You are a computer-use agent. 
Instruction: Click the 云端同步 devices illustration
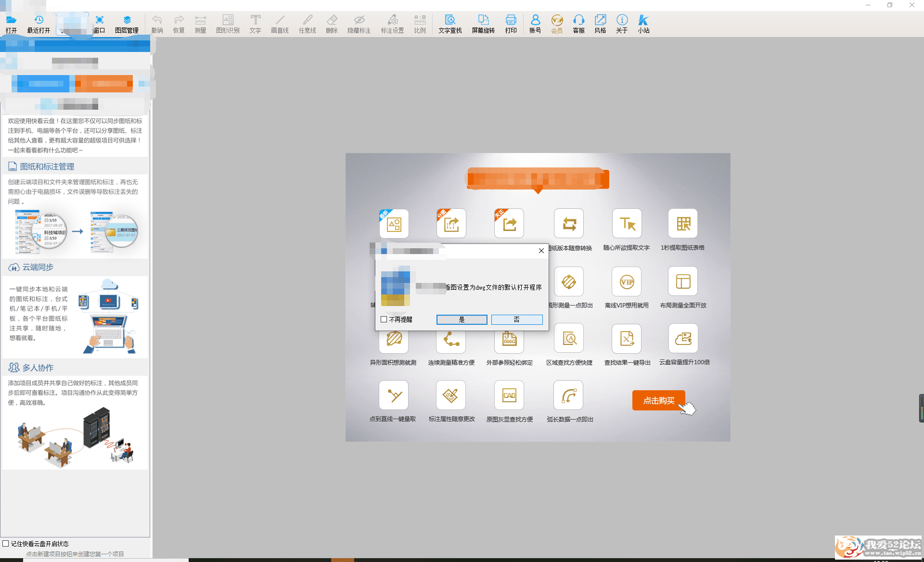pos(109,316)
